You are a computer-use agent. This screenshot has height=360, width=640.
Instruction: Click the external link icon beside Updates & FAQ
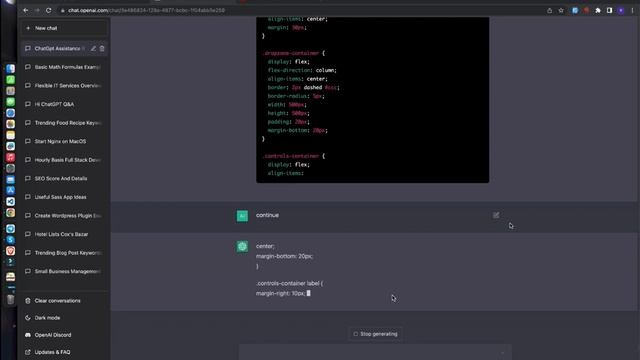tap(28, 352)
